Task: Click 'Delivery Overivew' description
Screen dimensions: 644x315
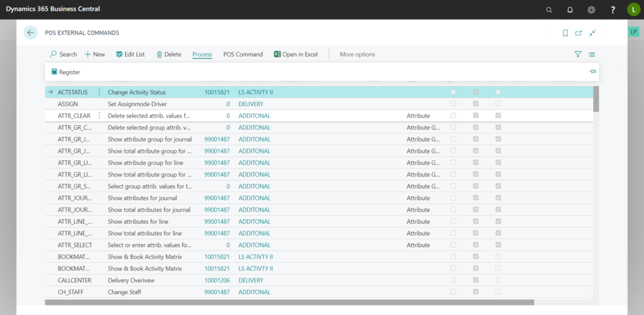Action: pos(131,280)
